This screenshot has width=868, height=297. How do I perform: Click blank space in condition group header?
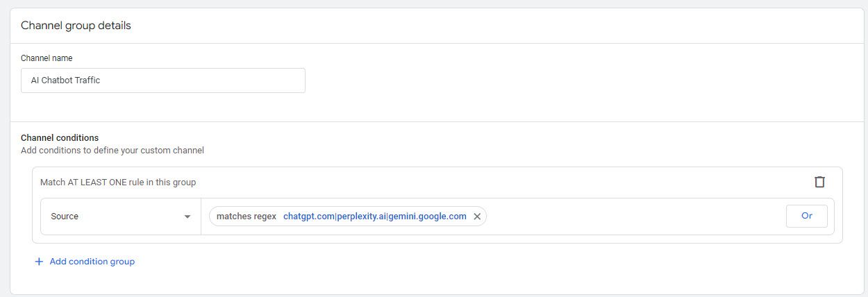486,183
